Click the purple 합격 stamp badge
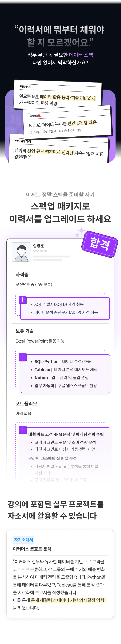The image size is (121, 644). pos(100,244)
